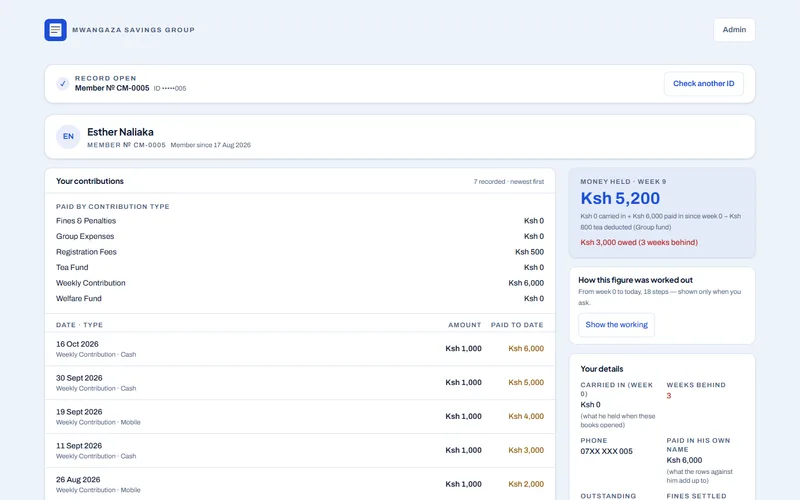Click the Tea Fund row label

click(x=72, y=267)
